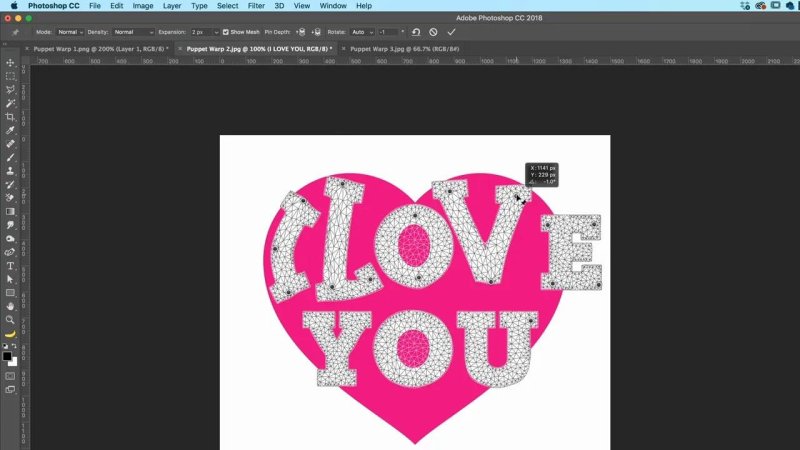
Task: Swap foreground and background colors
Action: point(14,346)
